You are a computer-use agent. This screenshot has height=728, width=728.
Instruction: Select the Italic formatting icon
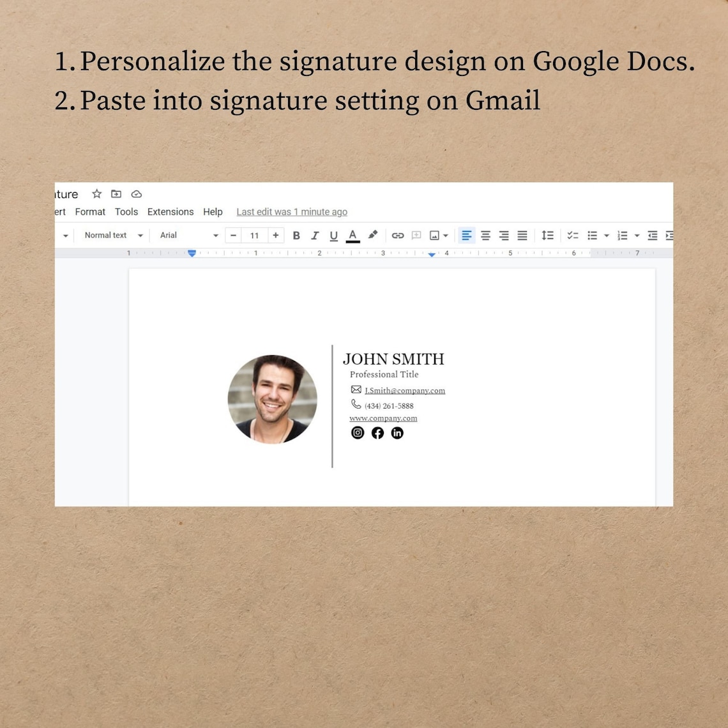click(x=315, y=235)
